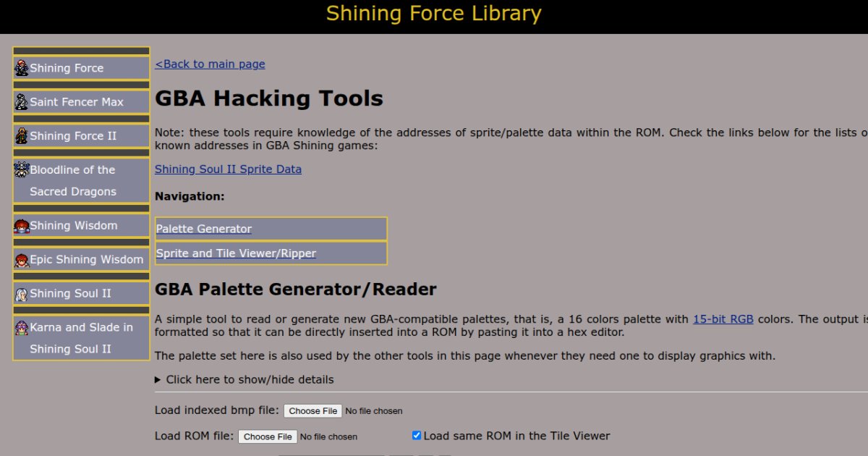The image size is (868, 456).
Task: Click the Saint Fencer Max sprite icon
Action: click(x=22, y=102)
